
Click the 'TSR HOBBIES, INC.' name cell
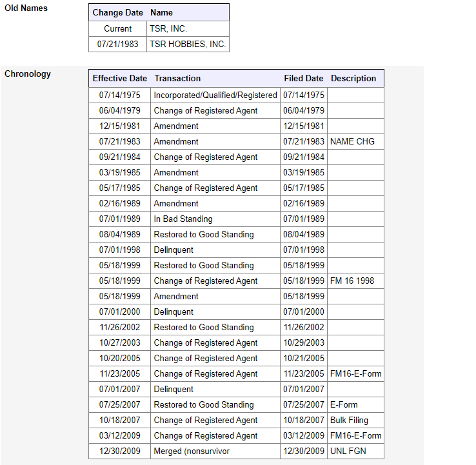(x=188, y=45)
